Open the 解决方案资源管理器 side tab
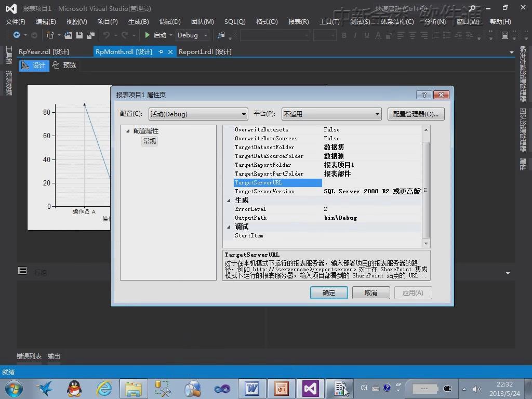Screen dimensions: 532x399 point(523,74)
